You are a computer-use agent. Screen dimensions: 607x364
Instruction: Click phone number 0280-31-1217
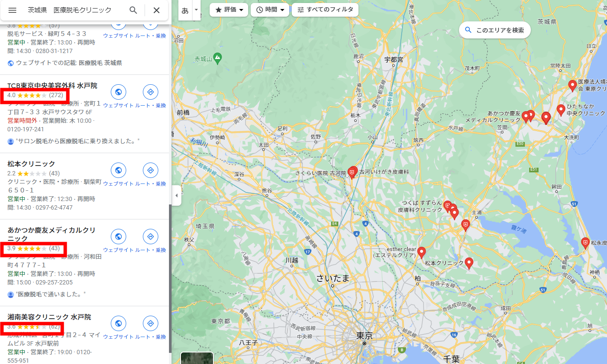(x=54, y=51)
